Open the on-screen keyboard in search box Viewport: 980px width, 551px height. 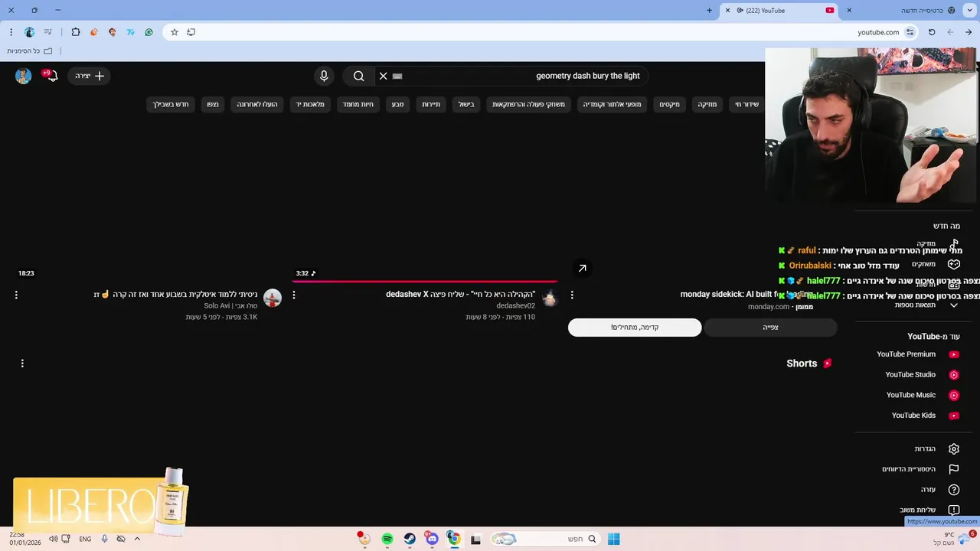point(397,76)
